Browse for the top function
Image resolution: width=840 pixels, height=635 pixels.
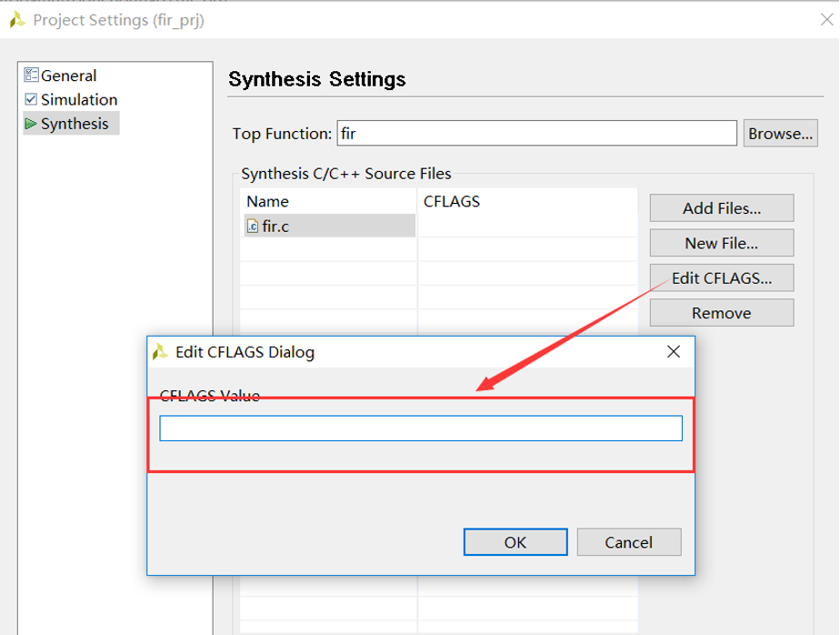tap(780, 133)
